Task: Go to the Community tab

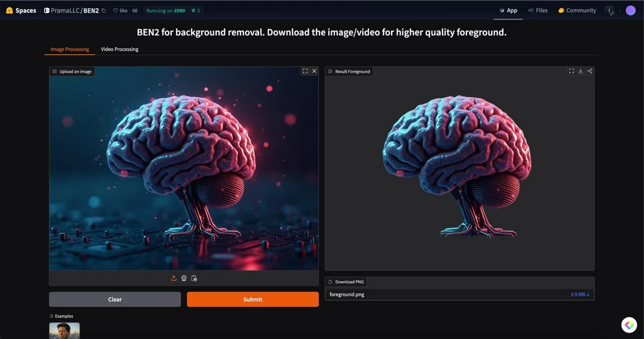Action: pyautogui.click(x=577, y=11)
